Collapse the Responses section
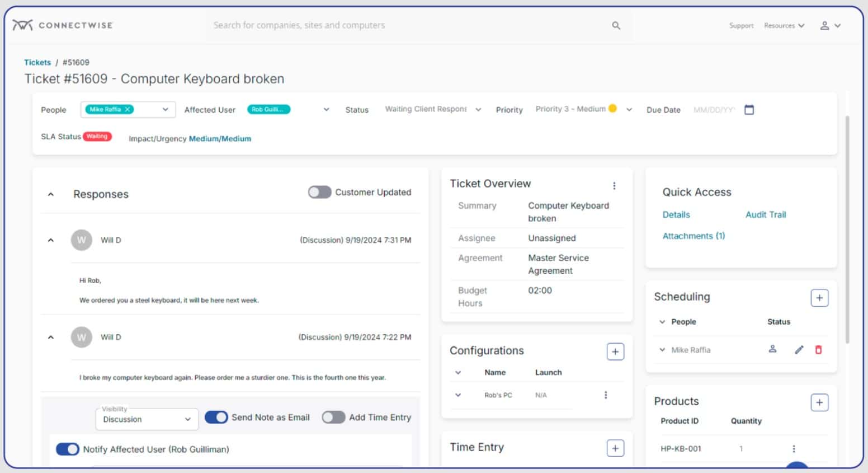The height and width of the screenshot is (473, 868). 51,194
